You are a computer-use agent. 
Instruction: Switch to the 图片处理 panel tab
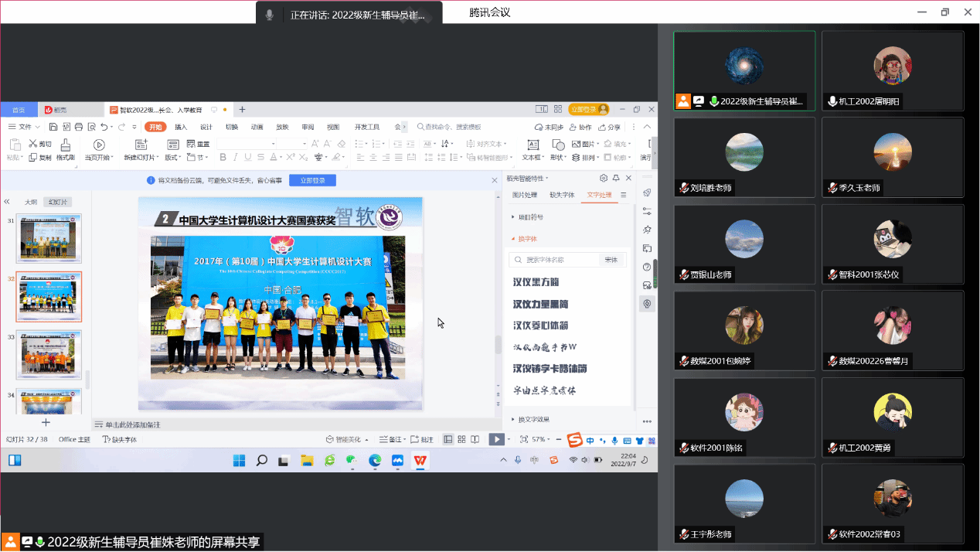coord(525,196)
